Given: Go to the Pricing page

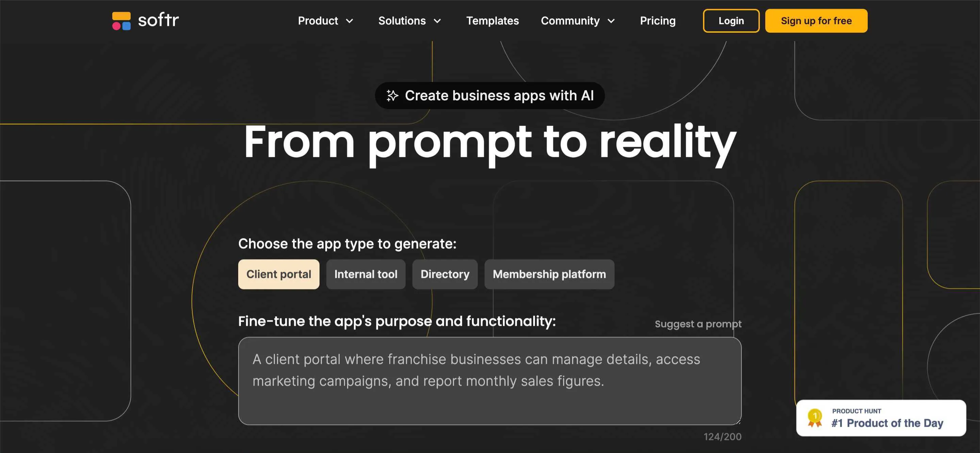Looking at the screenshot, I should pos(657,20).
